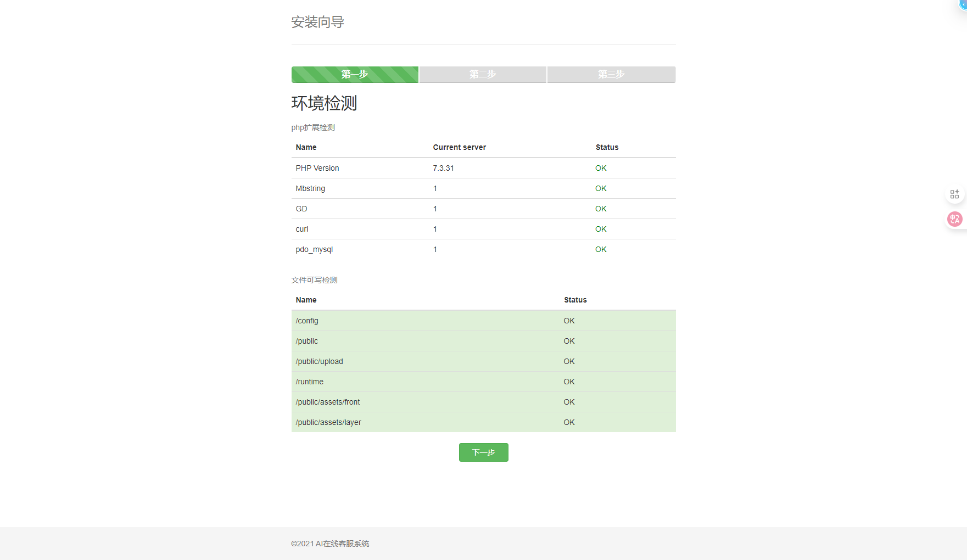
Task: Select the Mbstring row name
Action: click(310, 188)
